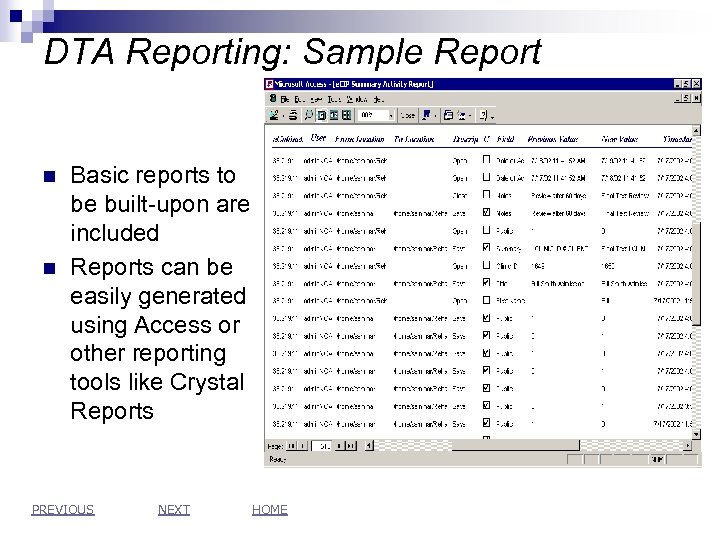Click vertical scrollbar down arrow

coord(697,434)
